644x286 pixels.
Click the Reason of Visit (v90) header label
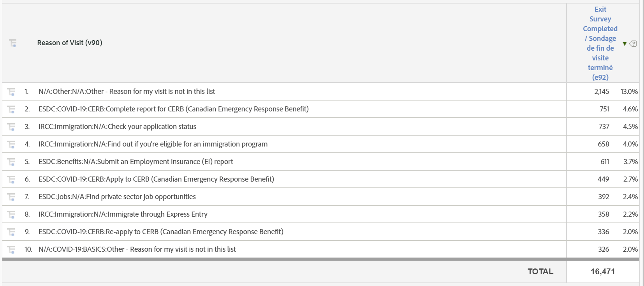[x=70, y=43]
